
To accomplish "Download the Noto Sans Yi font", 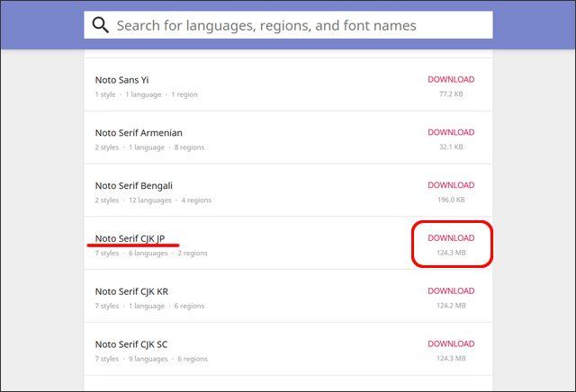I will click(x=451, y=79).
